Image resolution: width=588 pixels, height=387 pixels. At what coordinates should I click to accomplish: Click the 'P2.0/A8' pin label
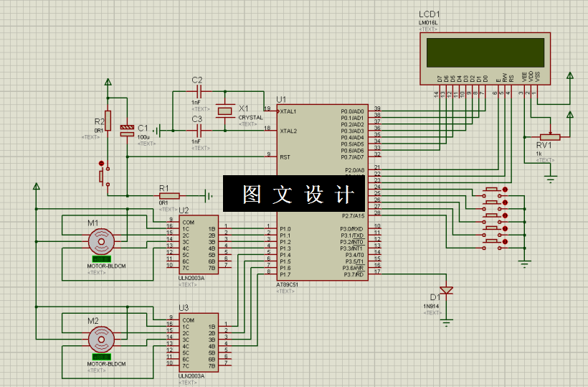[354, 170]
